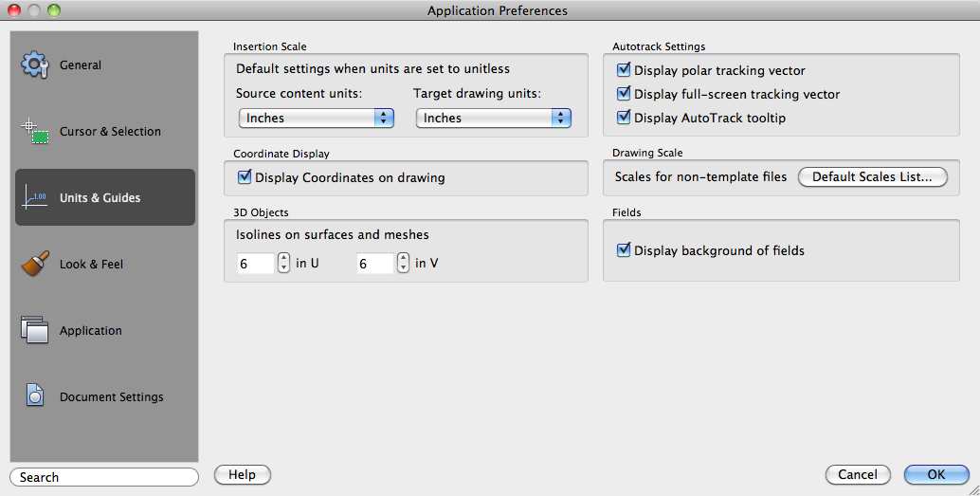Click the Units & Guides axis icon
The height and width of the screenshot is (496, 980).
pos(35,198)
